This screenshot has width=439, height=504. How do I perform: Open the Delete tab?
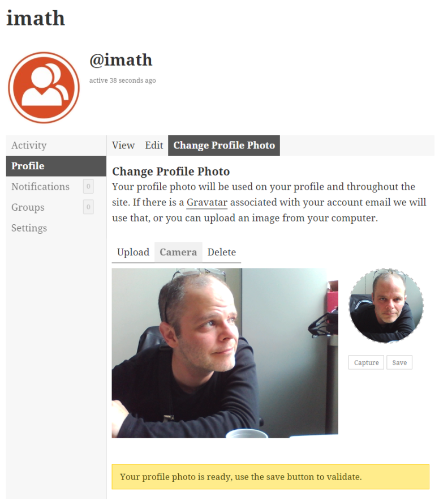222,253
